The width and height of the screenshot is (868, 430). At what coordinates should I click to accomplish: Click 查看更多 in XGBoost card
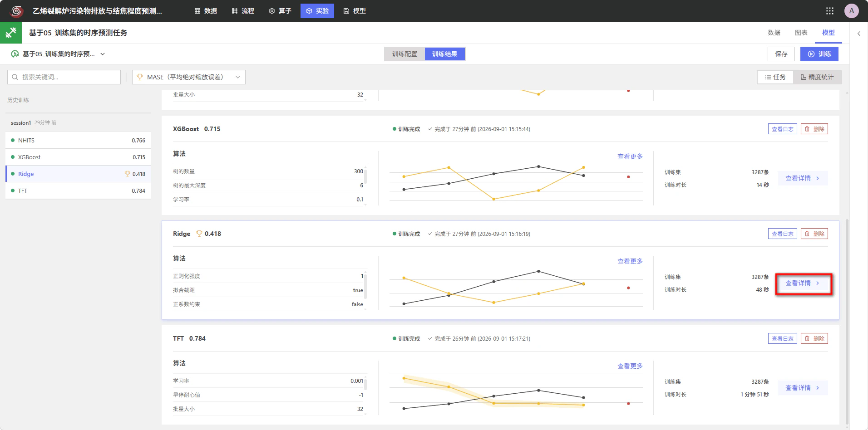(x=630, y=156)
